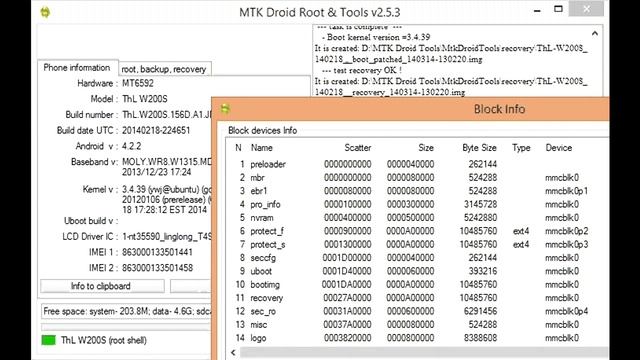Click the Hardware value MT6592

click(138, 83)
